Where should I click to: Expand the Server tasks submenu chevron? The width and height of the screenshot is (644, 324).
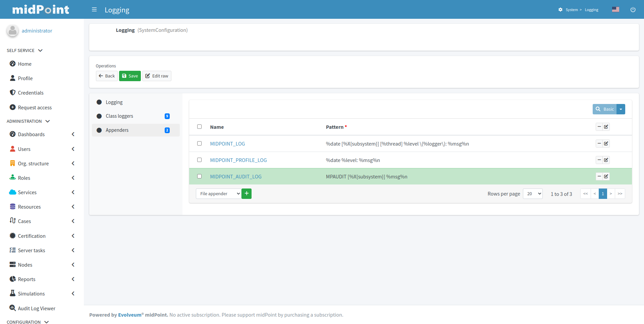[73, 250]
